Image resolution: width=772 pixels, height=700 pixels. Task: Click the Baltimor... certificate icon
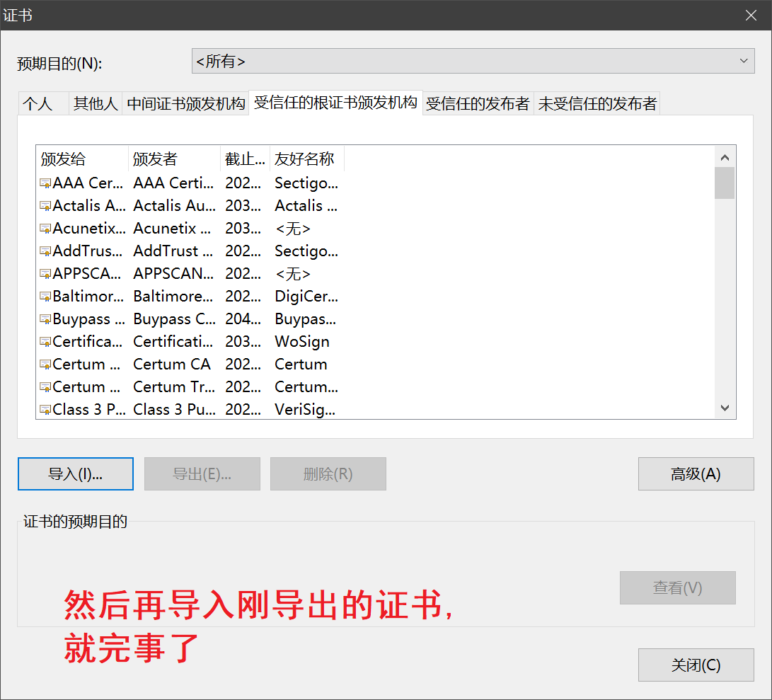click(x=45, y=297)
